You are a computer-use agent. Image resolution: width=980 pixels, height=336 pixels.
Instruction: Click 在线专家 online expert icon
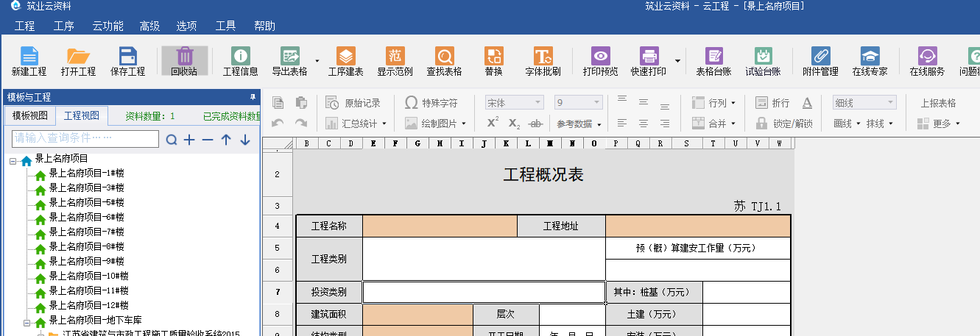coord(870,62)
